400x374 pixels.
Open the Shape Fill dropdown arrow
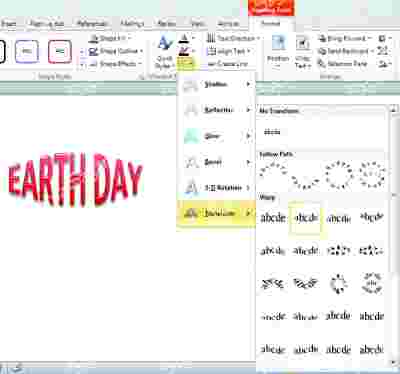(129, 38)
